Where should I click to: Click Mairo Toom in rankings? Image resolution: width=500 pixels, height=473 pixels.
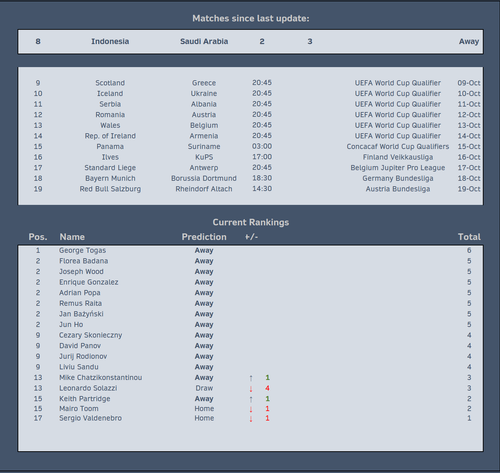[79, 409]
